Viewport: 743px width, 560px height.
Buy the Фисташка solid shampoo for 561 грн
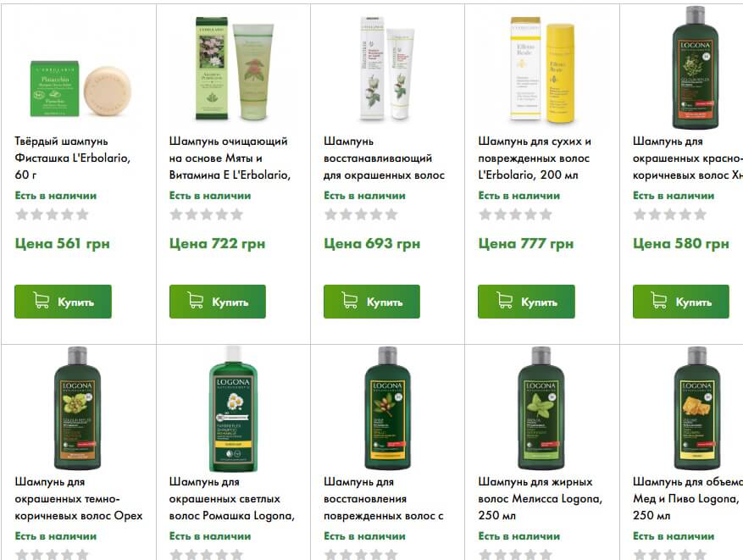[x=63, y=302]
